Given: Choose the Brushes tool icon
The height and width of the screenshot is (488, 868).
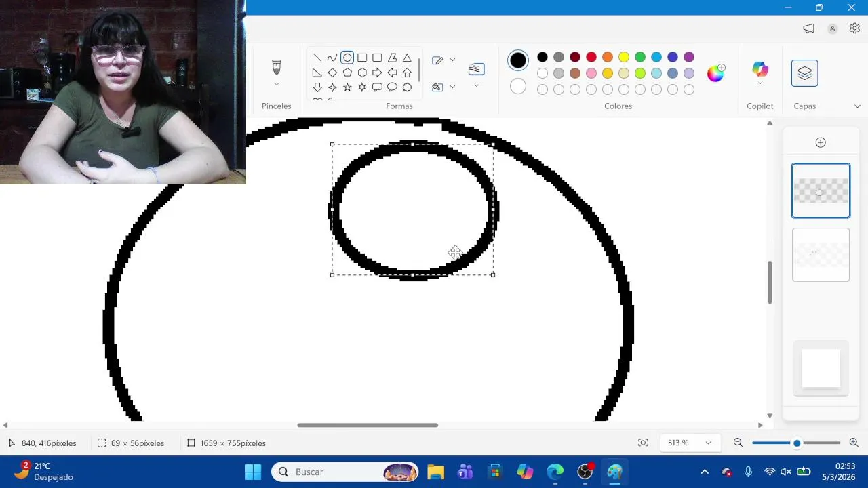Looking at the screenshot, I should (277, 67).
